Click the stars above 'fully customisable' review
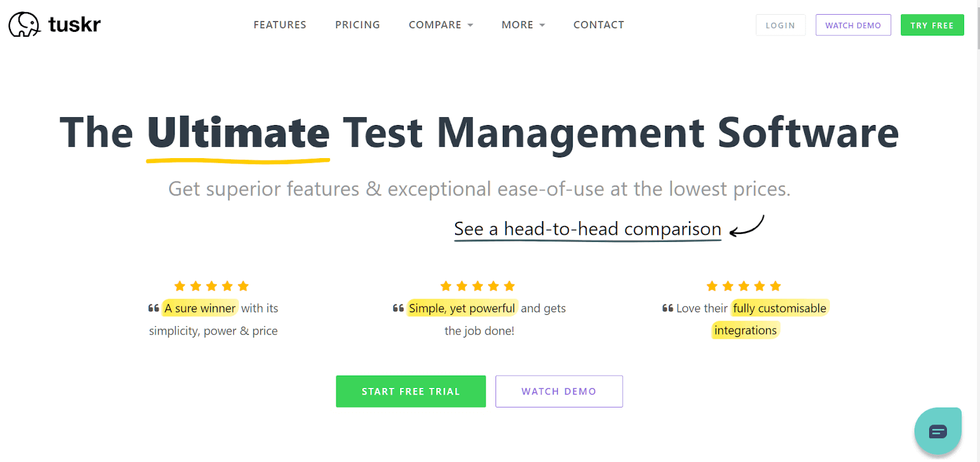The image size is (980, 462). [x=744, y=286]
